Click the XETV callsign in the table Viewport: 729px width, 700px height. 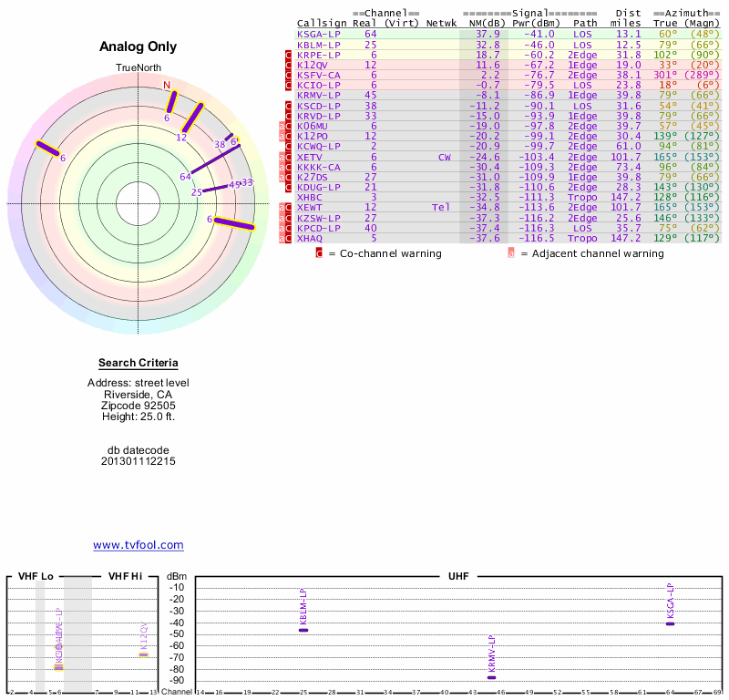tap(310, 157)
